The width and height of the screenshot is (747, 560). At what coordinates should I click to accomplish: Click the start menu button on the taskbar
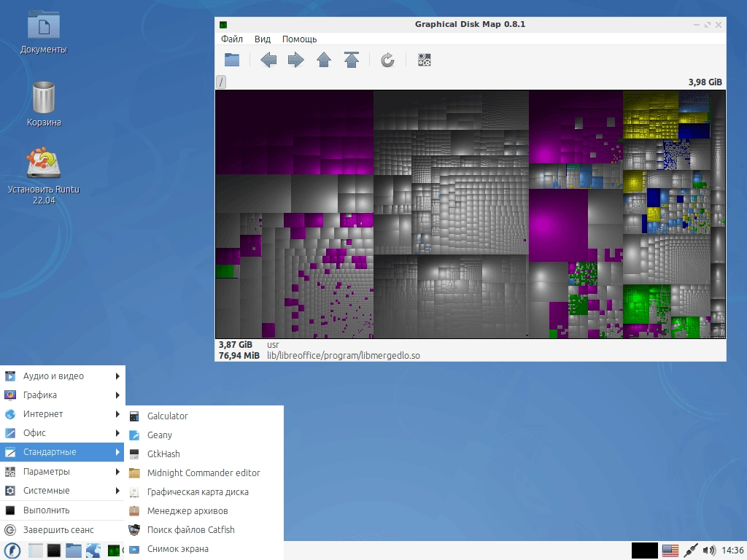point(12,551)
